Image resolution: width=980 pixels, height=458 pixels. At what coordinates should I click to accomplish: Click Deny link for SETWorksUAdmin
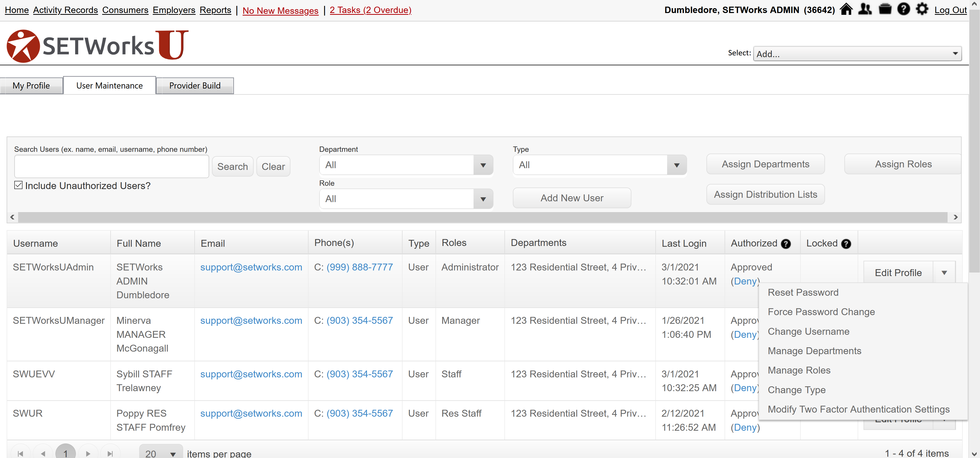click(745, 281)
